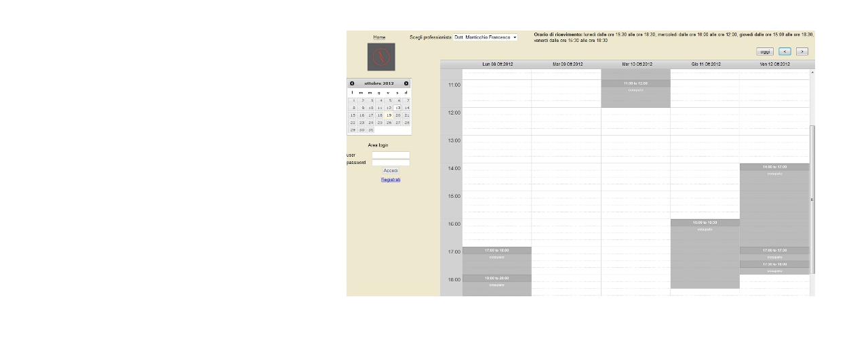This screenshot has width=868, height=339.
Task: Open Monday 18:00 to 20:00 occupato event
Action: coord(497,285)
